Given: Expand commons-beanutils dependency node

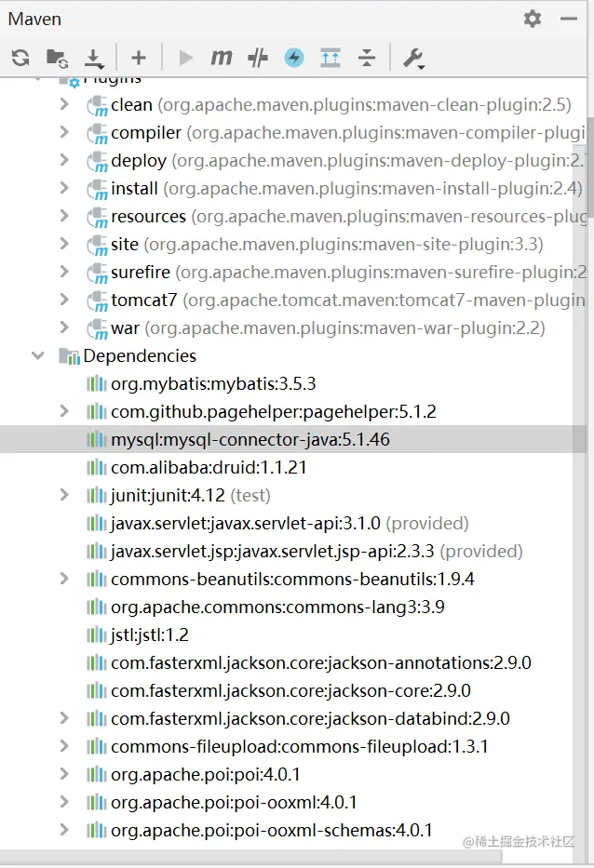Looking at the screenshot, I should [64, 579].
